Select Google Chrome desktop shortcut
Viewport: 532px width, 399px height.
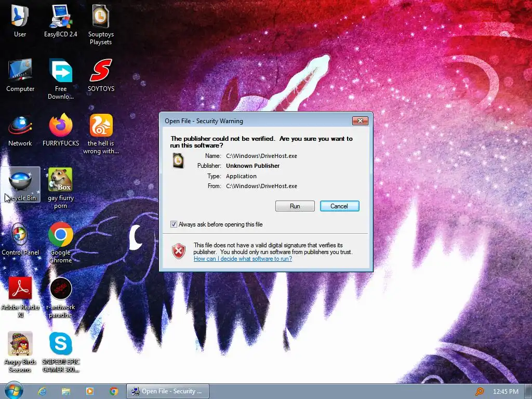[x=61, y=243]
